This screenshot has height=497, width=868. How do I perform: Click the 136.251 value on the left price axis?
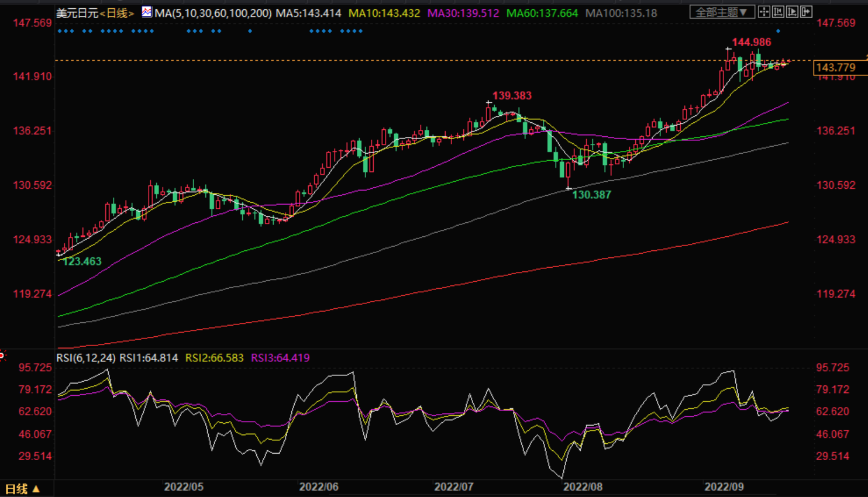click(x=33, y=130)
